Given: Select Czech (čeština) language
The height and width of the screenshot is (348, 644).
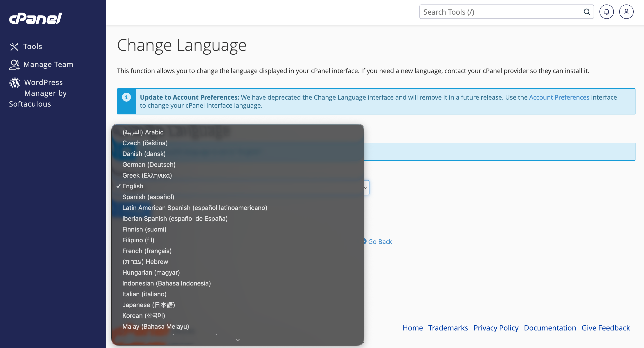Looking at the screenshot, I should [237, 143].
